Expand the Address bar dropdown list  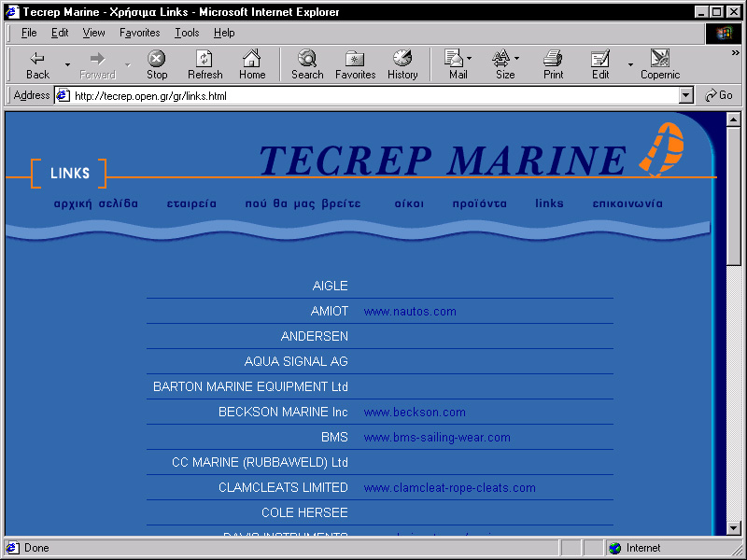click(x=685, y=95)
